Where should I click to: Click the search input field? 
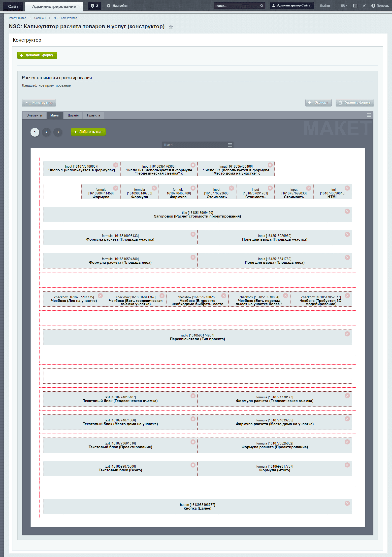click(x=237, y=6)
